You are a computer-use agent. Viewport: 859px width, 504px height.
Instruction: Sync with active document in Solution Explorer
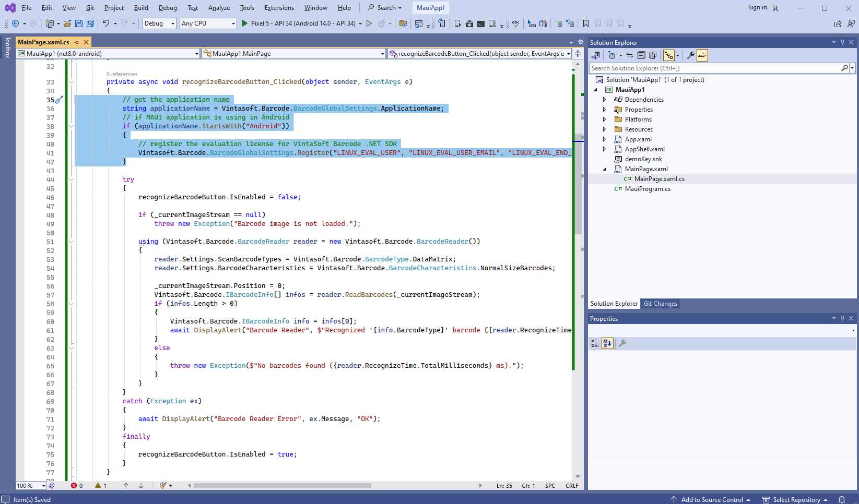(630, 55)
